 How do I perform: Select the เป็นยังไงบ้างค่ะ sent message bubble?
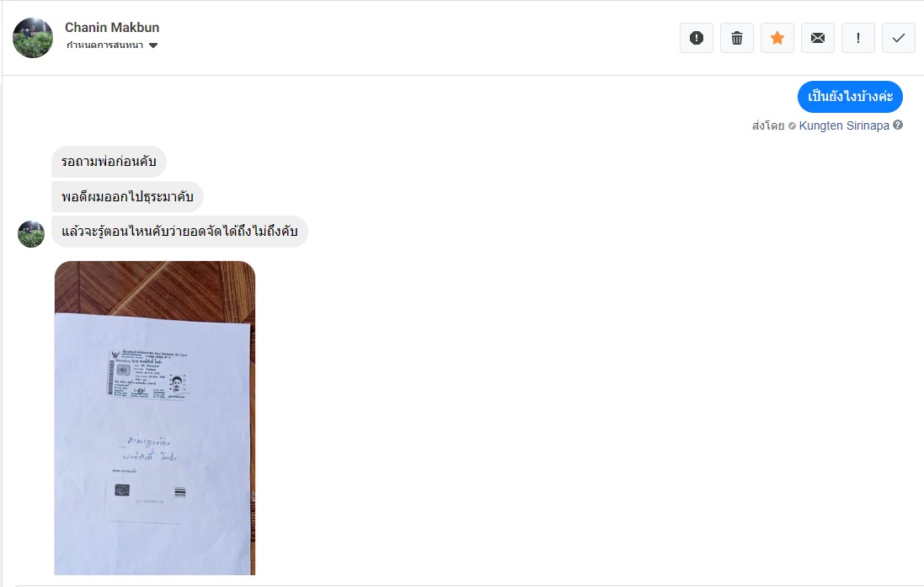click(850, 97)
